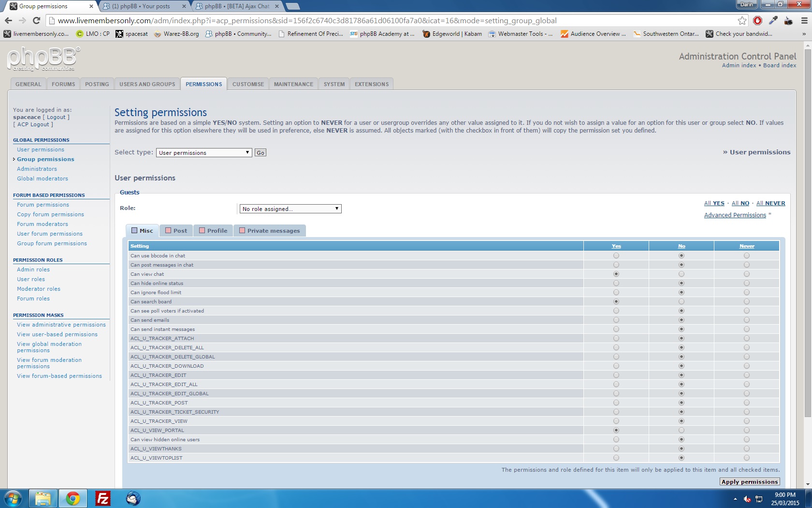Open the spacesat bookmark
This screenshot has width=812, height=508.
click(132, 34)
